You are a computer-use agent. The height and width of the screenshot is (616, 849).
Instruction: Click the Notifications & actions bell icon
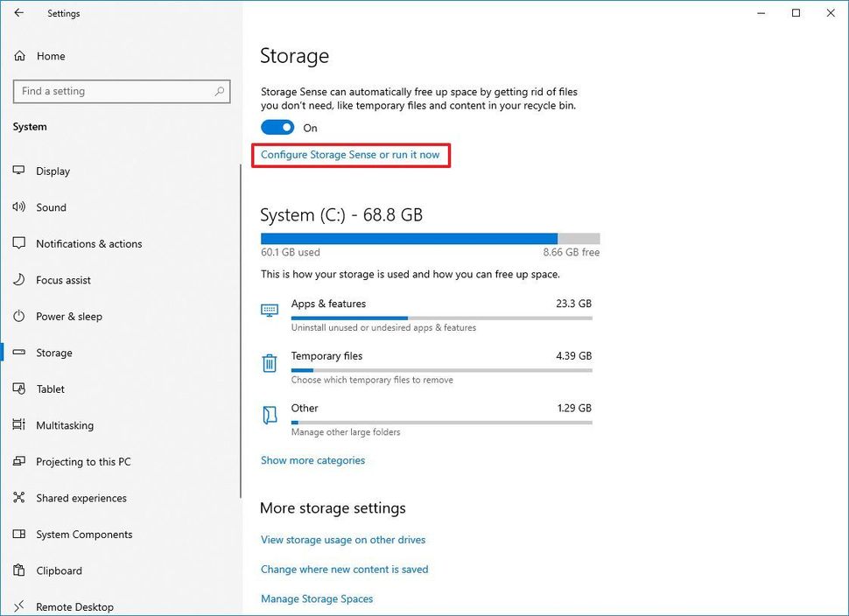pyautogui.click(x=19, y=243)
